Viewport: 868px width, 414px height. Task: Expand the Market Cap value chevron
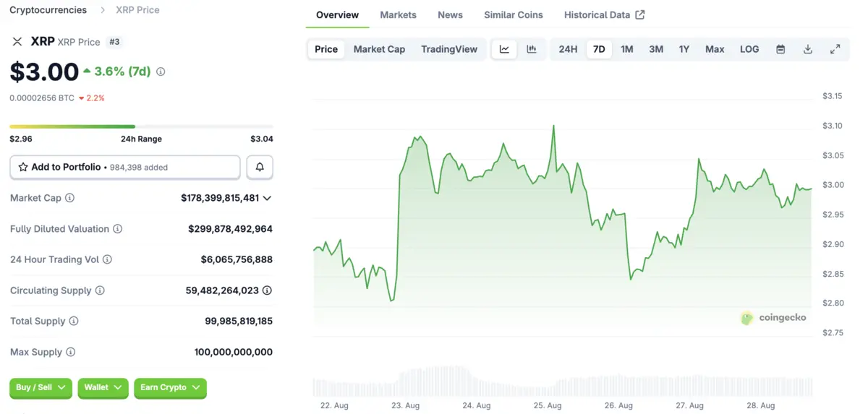click(x=268, y=198)
